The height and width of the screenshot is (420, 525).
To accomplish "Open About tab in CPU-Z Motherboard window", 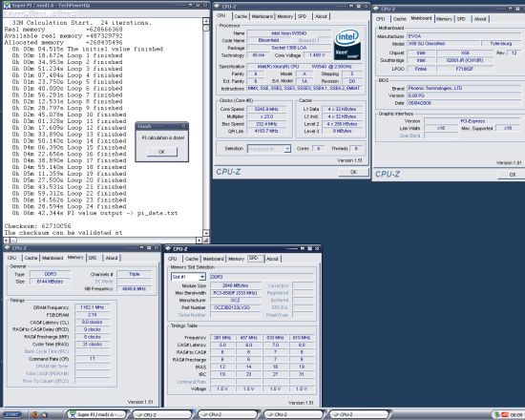I will pyautogui.click(x=480, y=19).
